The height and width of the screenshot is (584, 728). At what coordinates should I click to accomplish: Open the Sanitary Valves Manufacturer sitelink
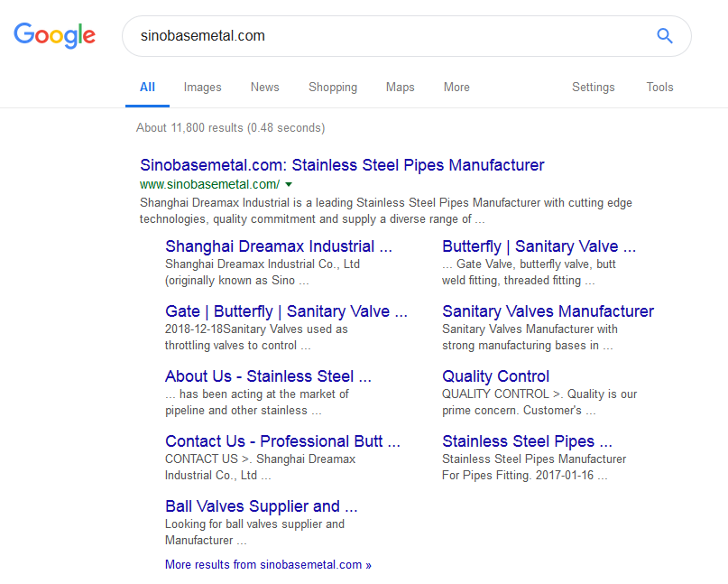(548, 311)
